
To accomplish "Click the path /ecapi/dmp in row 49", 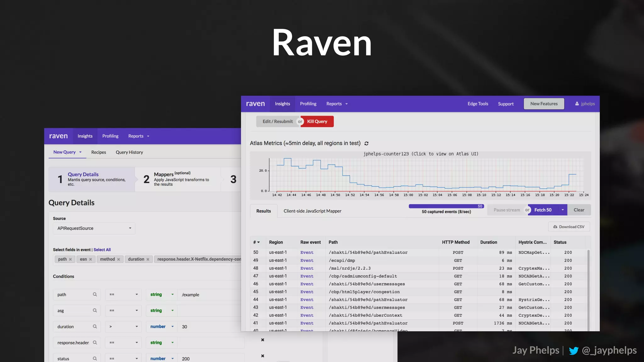I will pyautogui.click(x=342, y=260).
